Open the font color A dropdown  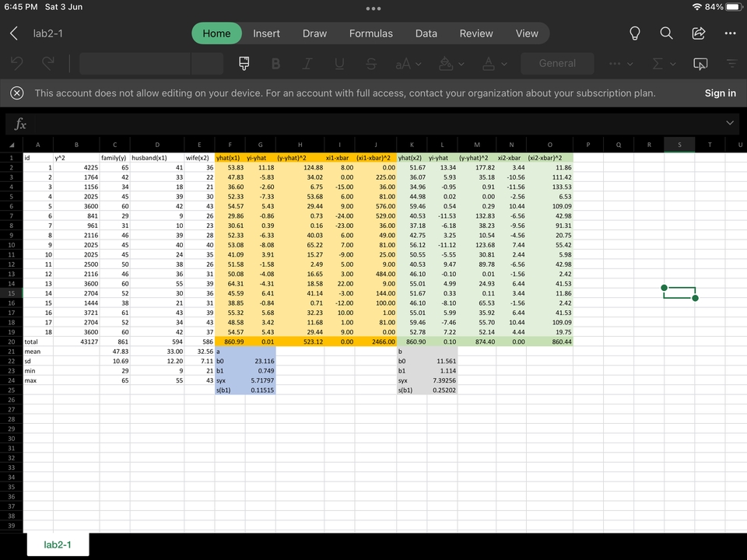click(x=495, y=64)
